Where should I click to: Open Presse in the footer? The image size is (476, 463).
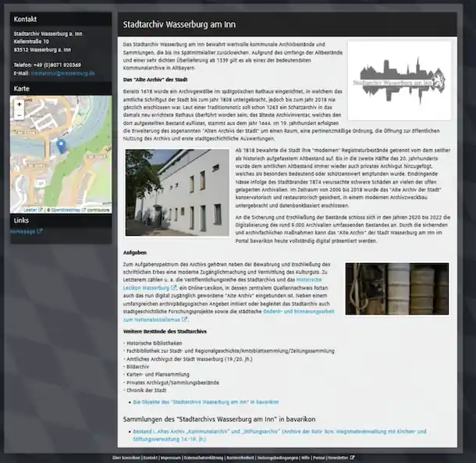(x=318, y=458)
